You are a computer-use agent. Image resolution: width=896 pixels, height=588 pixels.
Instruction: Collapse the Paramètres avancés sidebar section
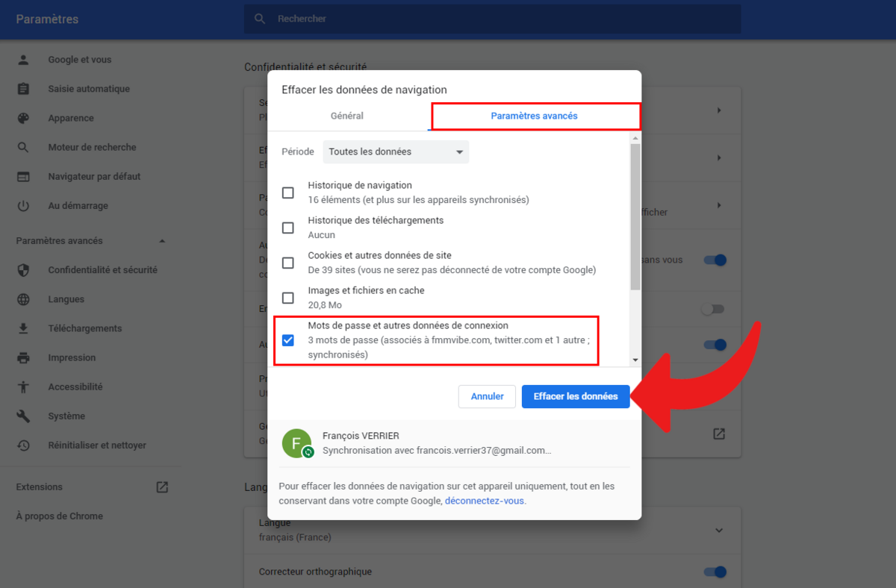[162, 241]
